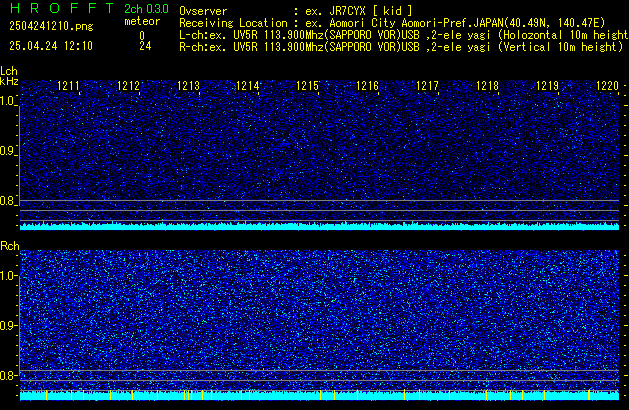Select the Rch '0.8' frequency label
This screenshot has height=410, width=629.
click(x=7, y=375)
